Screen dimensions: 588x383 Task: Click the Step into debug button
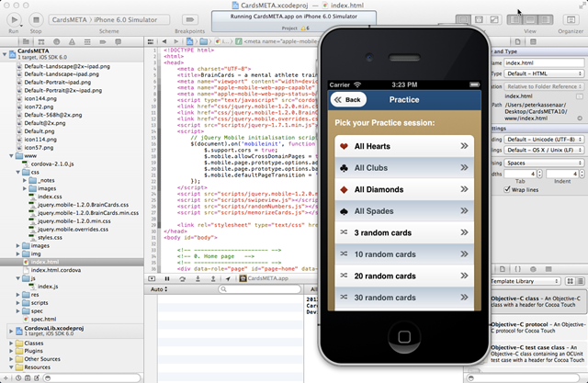click(198, 278)
